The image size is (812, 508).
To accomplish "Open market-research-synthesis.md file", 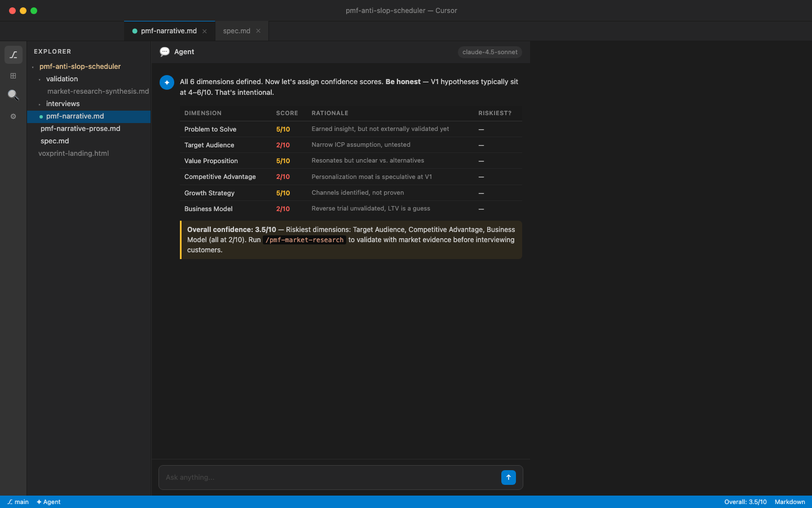I will [x=98, y=91].
